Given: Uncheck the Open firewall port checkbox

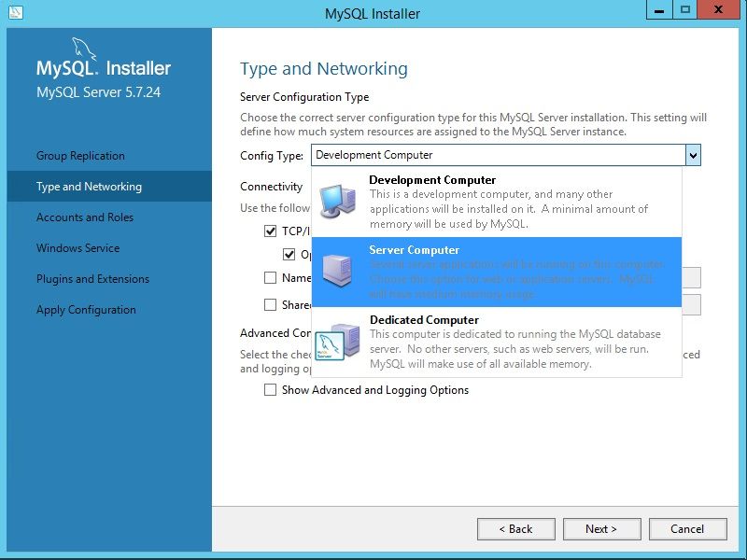Looking at the screenshot, I should [289, 254].
